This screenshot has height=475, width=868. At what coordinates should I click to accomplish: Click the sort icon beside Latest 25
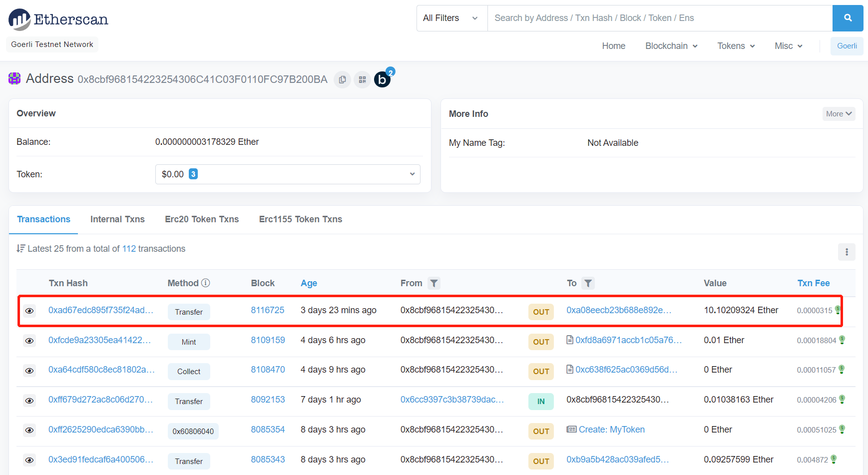pyautogui.click(x=20, y=248)
